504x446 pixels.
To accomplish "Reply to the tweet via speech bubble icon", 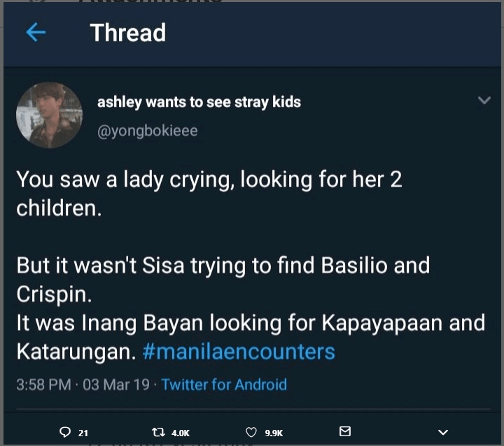I will [65, 432].
